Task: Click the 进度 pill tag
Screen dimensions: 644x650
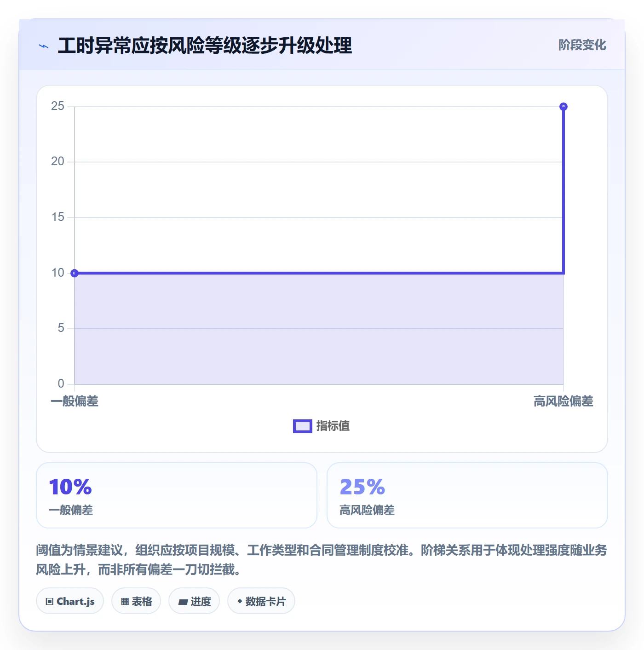Action: (194, 601)
